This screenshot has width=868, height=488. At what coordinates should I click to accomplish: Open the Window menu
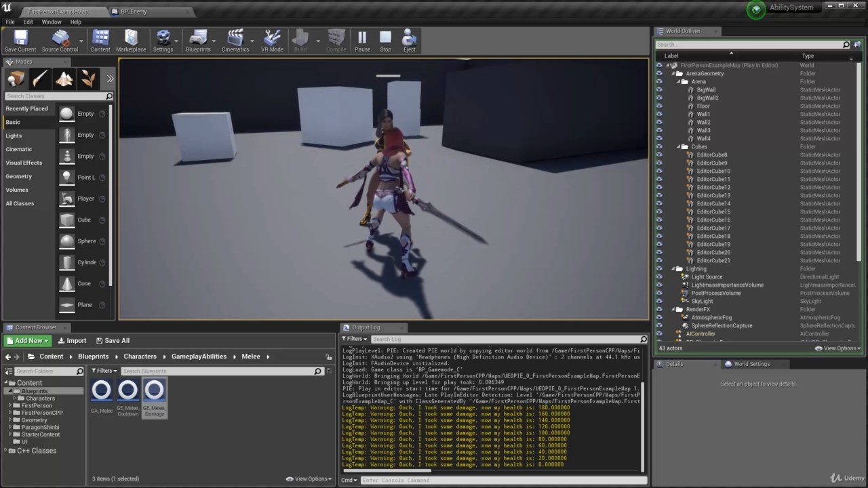[x=51, y=22]
